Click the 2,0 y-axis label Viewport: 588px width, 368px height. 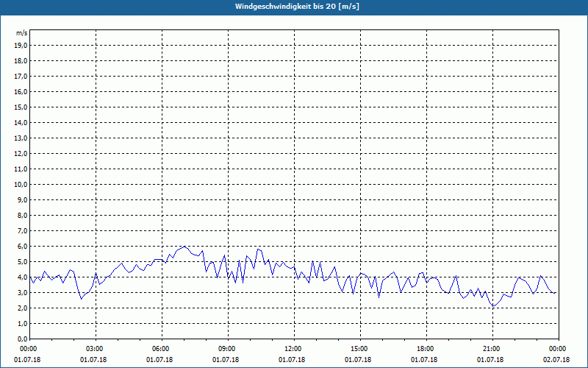[x=22, y=308]
